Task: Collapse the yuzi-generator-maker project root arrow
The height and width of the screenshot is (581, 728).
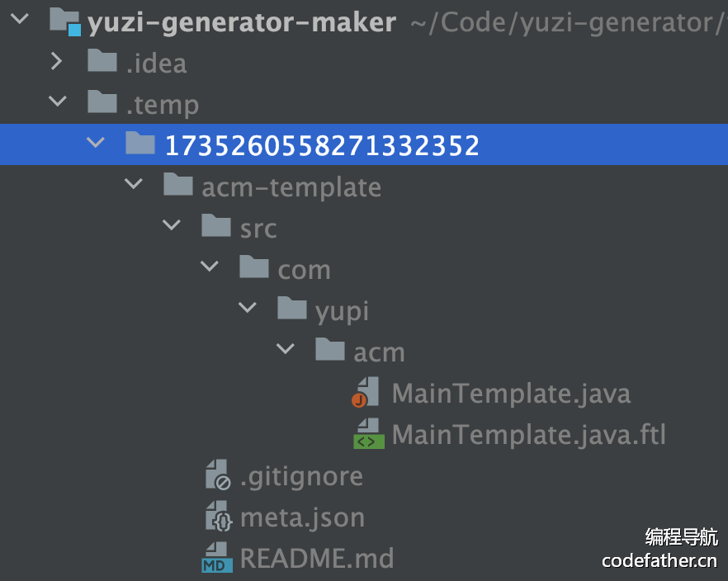Action: pos(19,21)
